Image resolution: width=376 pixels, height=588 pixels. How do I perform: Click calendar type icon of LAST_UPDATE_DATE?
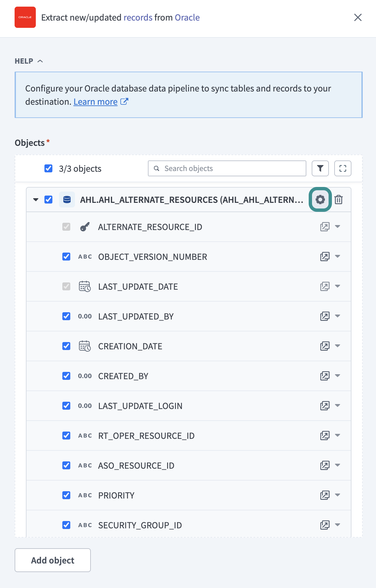coord(85,286)
